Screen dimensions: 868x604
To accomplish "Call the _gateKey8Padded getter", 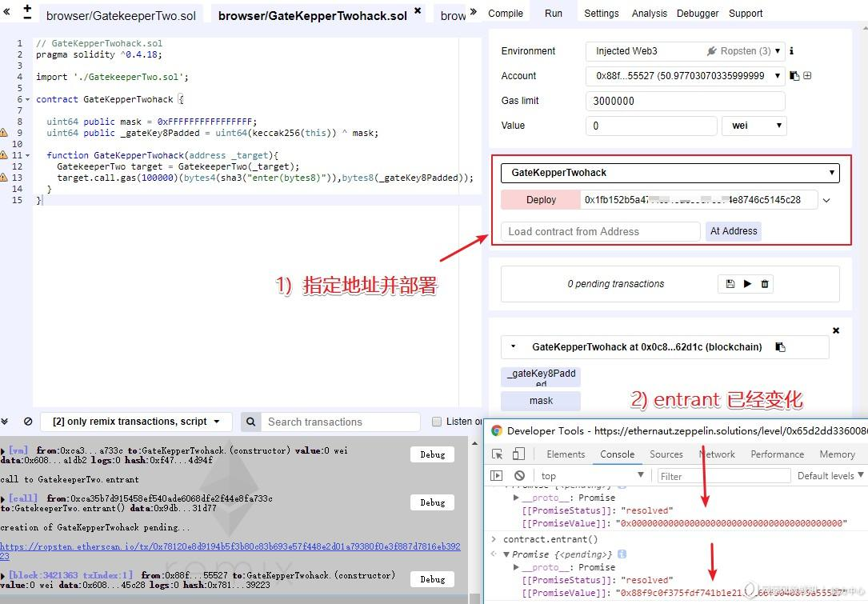I will point(541,377).
